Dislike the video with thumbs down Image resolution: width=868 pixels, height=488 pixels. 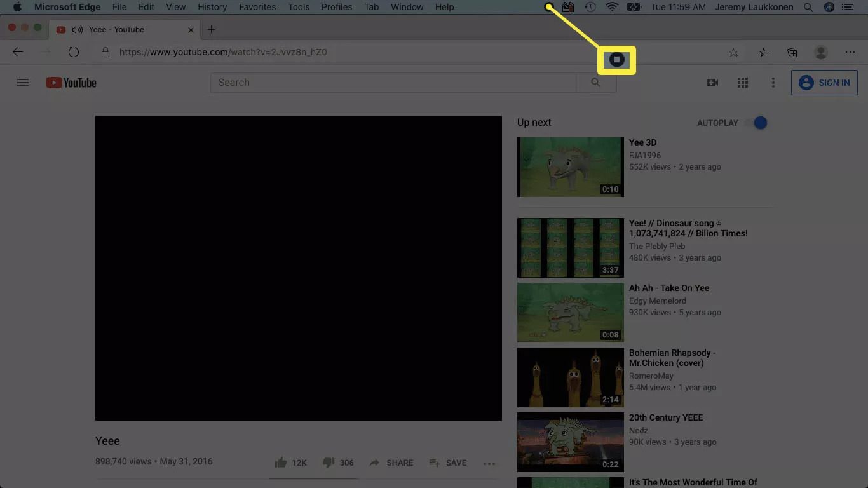[329, 463]
